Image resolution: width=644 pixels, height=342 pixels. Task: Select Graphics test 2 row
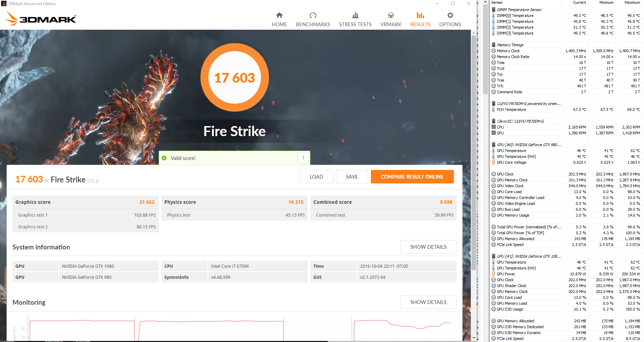pyautogui.click(x=85, y=227)
